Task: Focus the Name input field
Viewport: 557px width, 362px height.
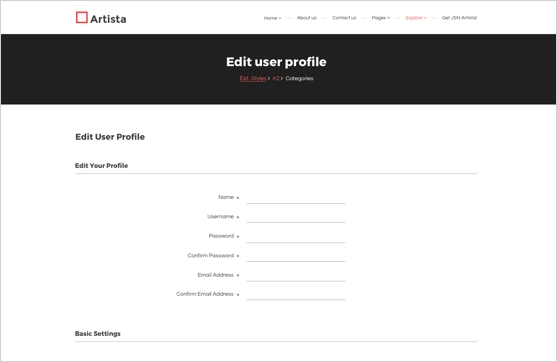Action: pos(296,198)
